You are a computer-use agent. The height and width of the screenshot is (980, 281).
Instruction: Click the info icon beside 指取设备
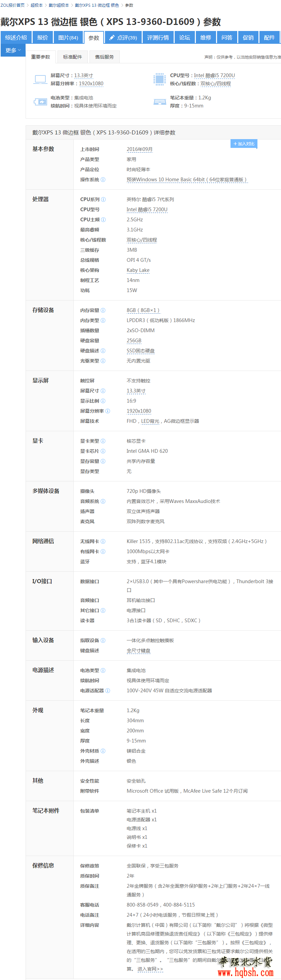[x=103, y=641]
